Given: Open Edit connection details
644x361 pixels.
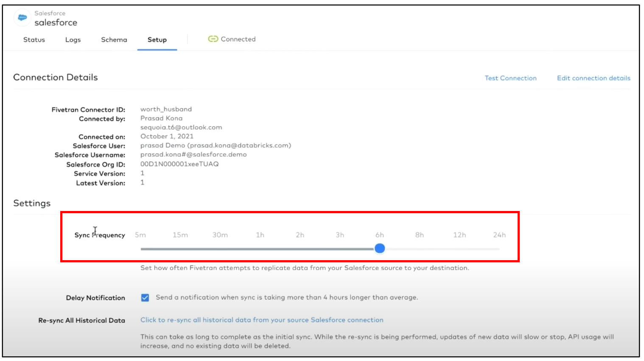Looking at the screenshot, I should [x=593, y=78].
